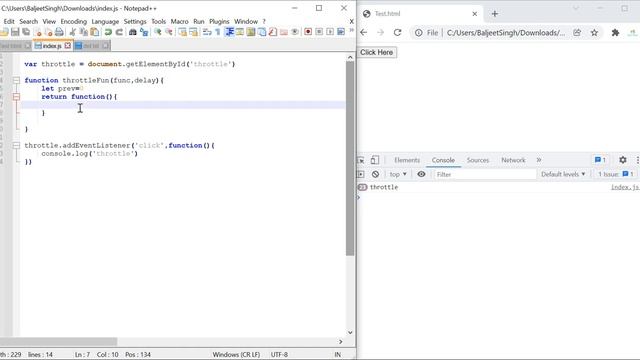
Task: Open the Edit menu
Action: click(9, 21)
